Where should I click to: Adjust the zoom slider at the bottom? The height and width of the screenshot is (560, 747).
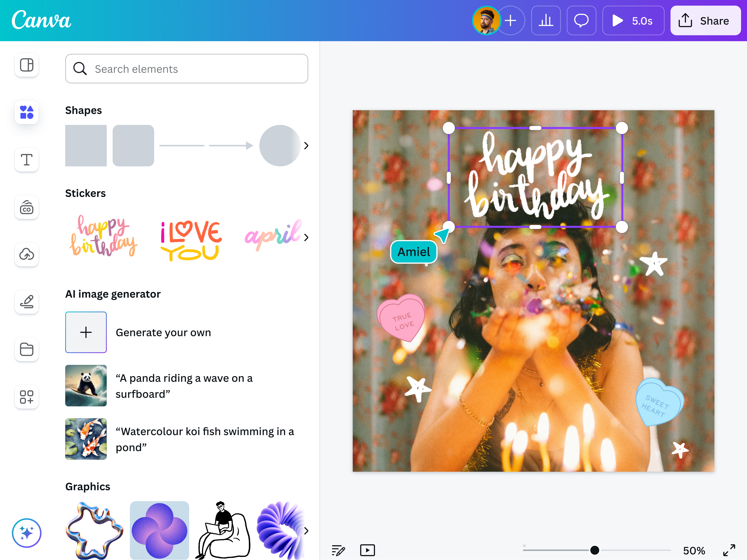[595, 550]
